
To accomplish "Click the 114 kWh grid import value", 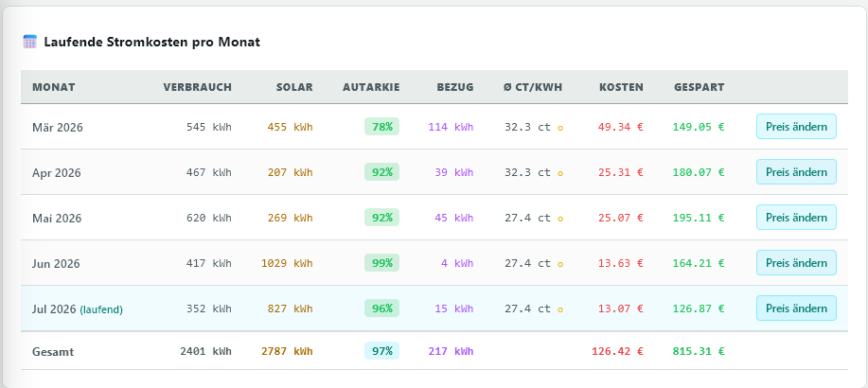I will pos(452,127).
